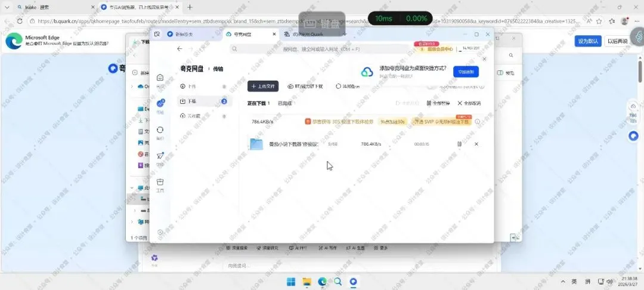Expand the OneDrive node in File Explorer
The image size is (644, 290).
click(132, 87)
